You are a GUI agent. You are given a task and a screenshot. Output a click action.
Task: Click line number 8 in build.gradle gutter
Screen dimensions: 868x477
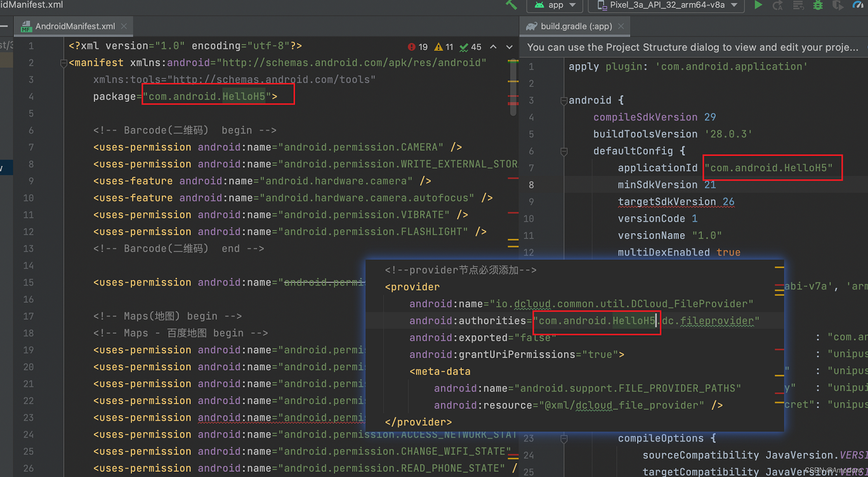[x=531, y=185]
